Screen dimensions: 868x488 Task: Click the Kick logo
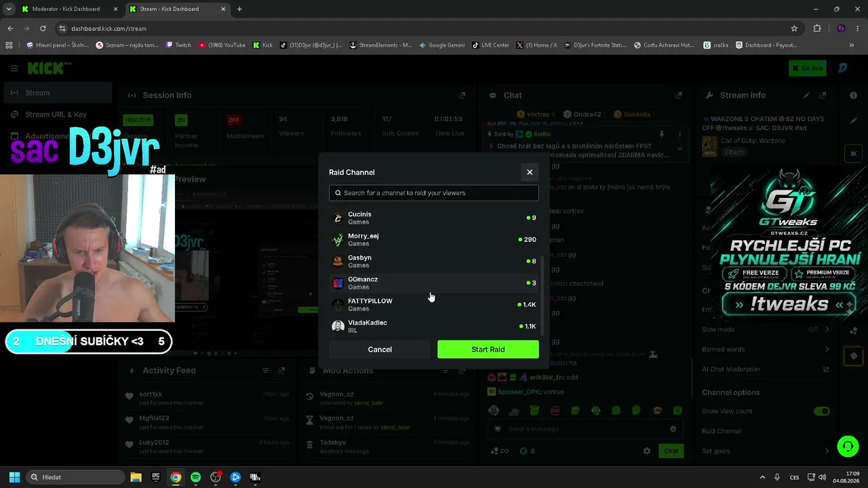(x=49, y=68)
